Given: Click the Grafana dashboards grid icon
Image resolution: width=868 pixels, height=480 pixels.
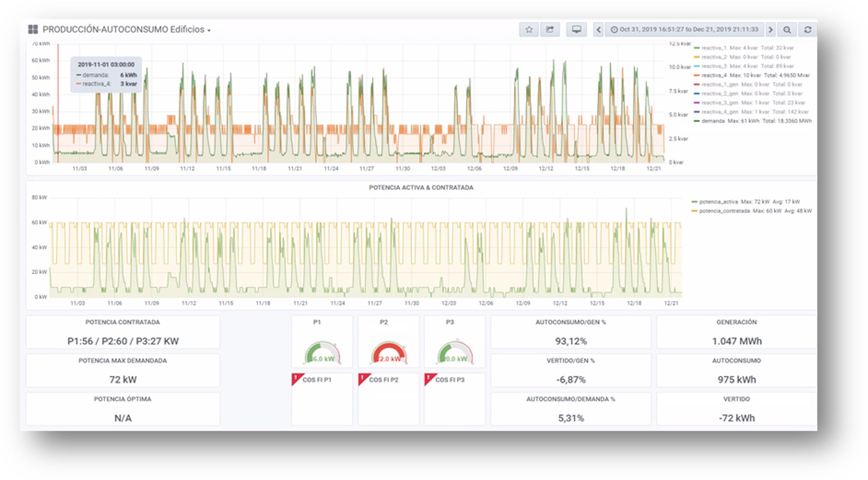Looking at the screenshot, I should (33, 29).
